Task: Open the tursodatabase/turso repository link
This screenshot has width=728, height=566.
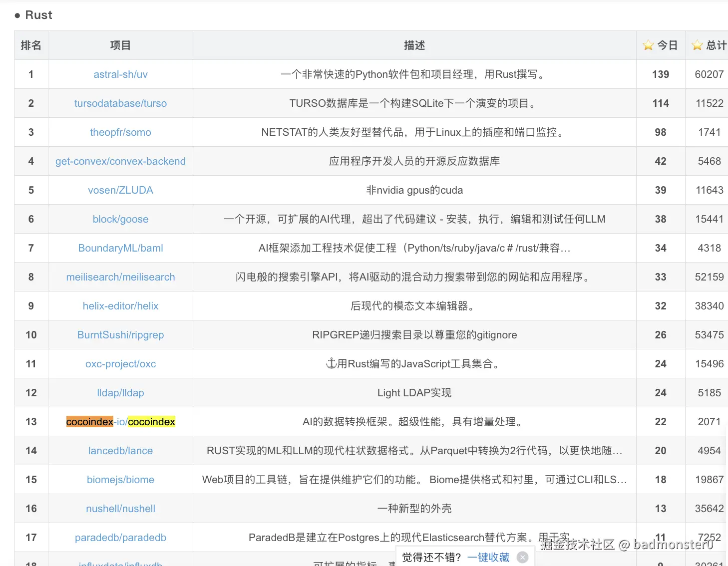Action: pos(120,103)
